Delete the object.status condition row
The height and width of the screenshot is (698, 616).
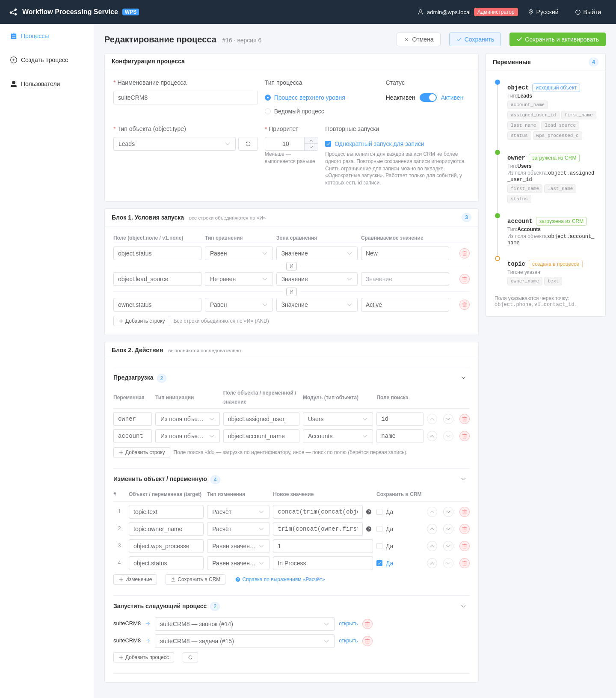tap(464, 253)
